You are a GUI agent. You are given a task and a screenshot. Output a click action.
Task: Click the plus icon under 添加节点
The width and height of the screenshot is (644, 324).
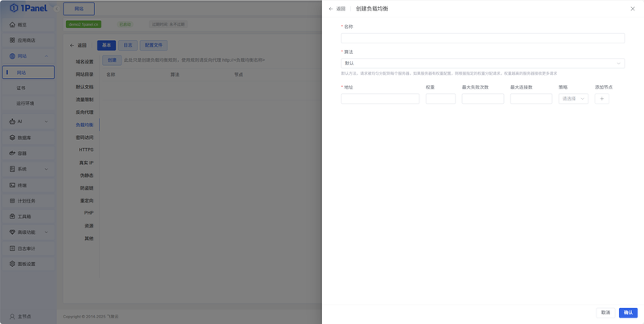601,98
